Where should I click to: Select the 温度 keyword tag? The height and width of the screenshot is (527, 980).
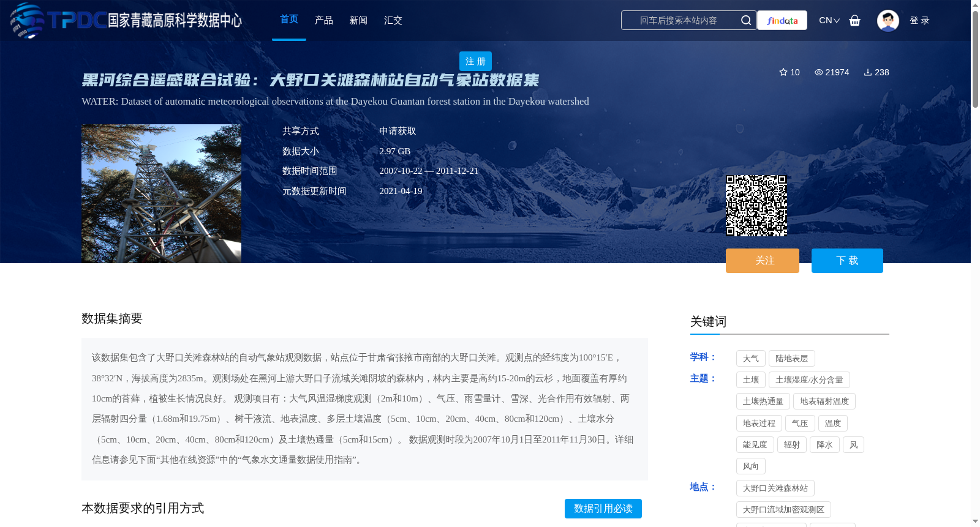pos(833,424)
